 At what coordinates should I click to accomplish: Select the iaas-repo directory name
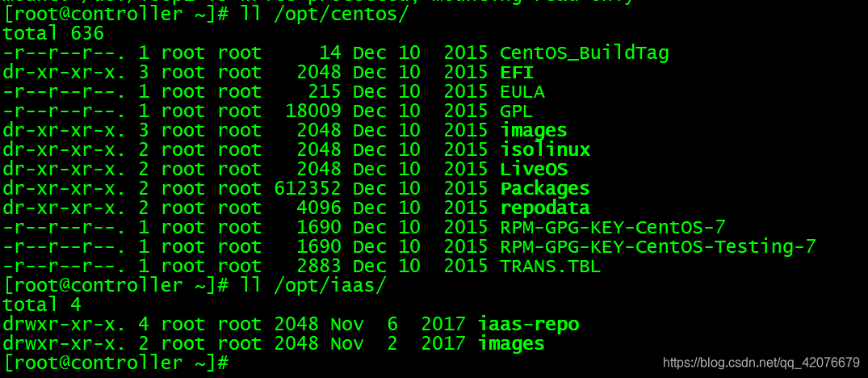528,325
